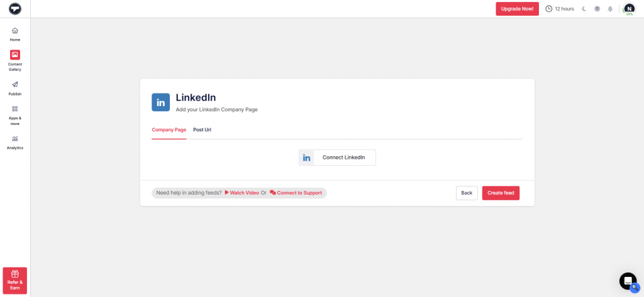
Task: Open Apps & more in sidebar
Action: pos(15,116)
